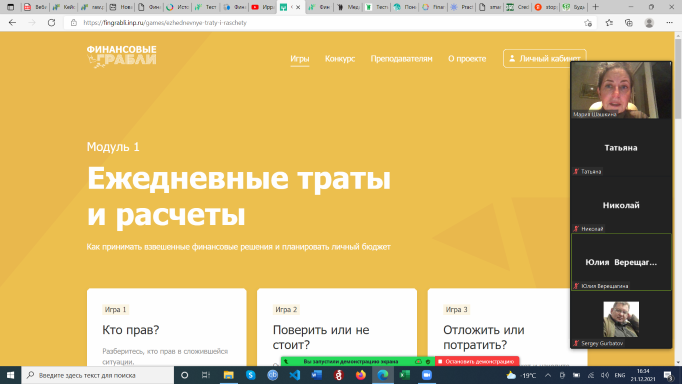The height and width of the screenshot is (384, 682).
Task: Show hidden system tray icons
Action: point(548,375)
